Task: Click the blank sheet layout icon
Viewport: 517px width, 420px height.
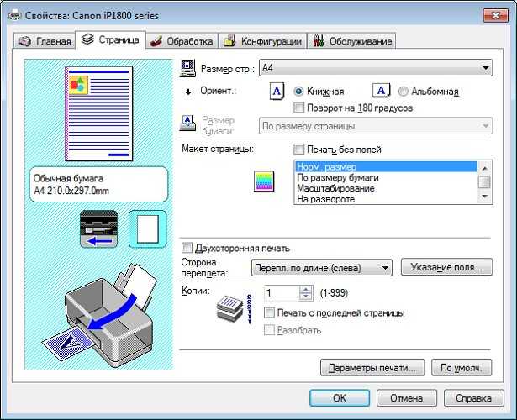Action: [x=148, y=229]
